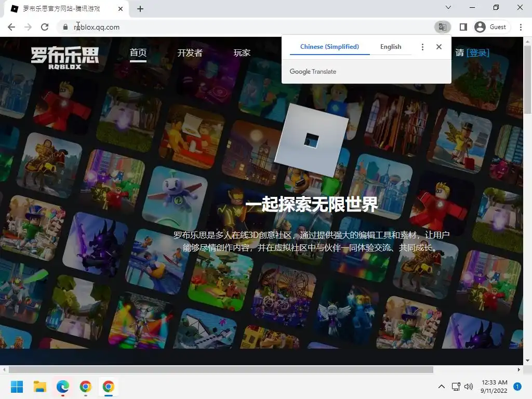Select the Chinese (Simplified) translate tab
The width and height of the screenshot is (532, 399).
(329, 47)
